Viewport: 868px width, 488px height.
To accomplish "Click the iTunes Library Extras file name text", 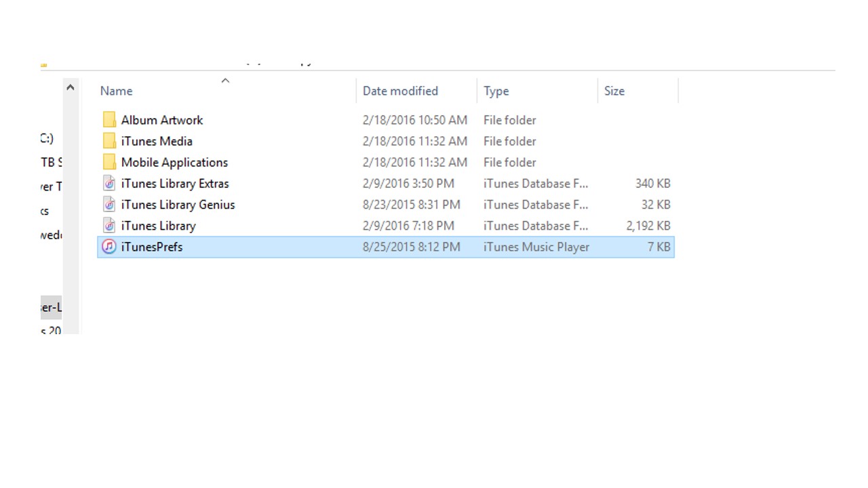I will tap(174, 183).
